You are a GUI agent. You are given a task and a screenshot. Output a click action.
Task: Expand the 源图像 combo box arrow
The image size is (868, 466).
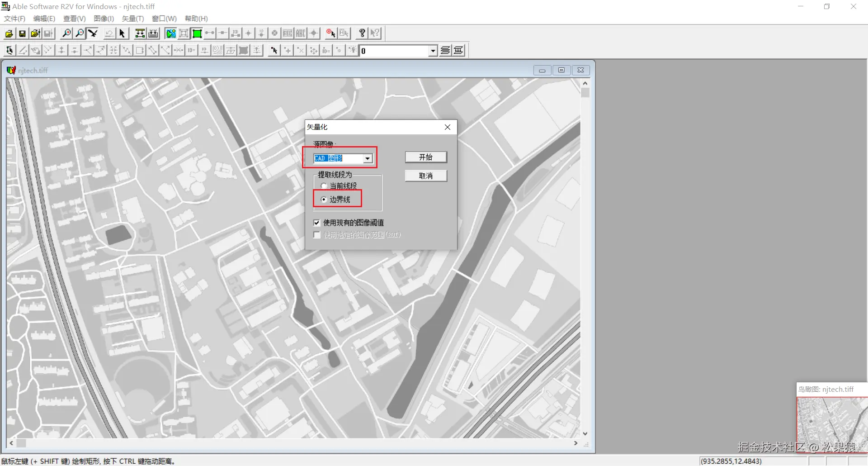tap(368, 158)
